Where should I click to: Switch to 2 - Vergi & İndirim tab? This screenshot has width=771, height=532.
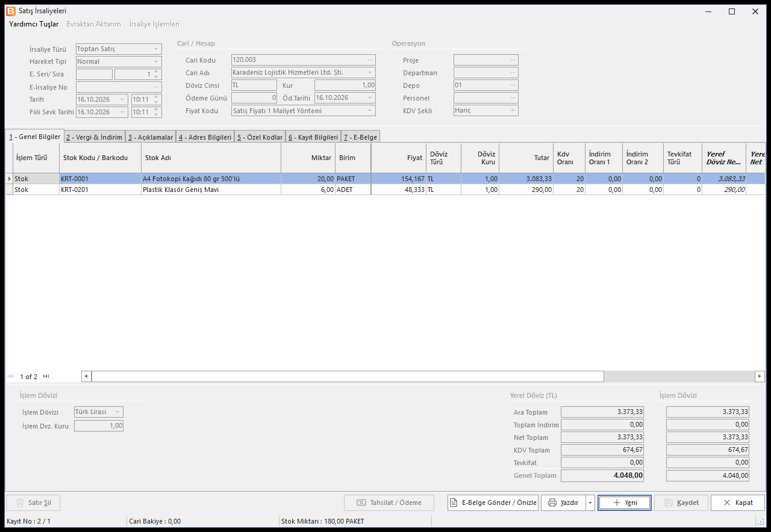point(95,137)
